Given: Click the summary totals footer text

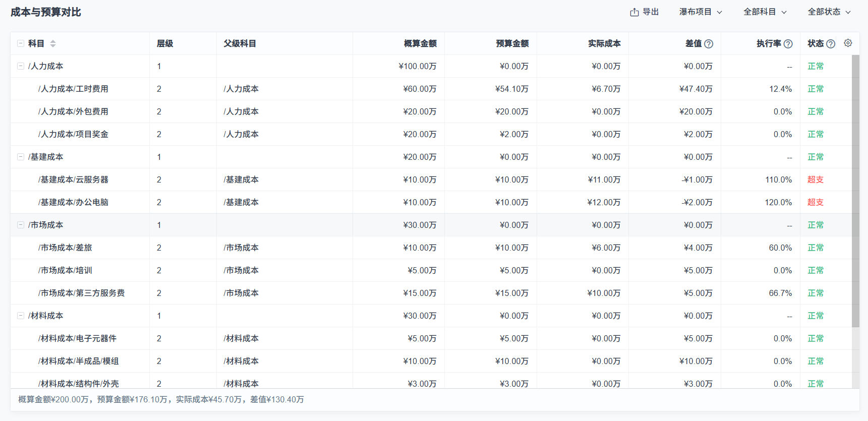Looking at the screenshot, I should click(x=161, y=399).
